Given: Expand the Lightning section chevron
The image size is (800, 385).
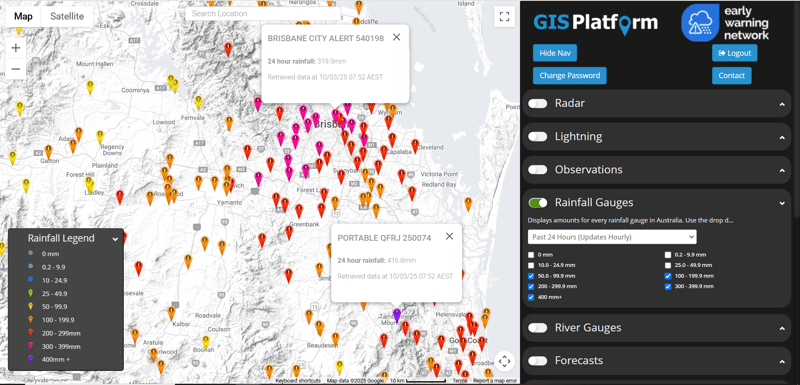Looking at the screenshot, I should point(782,137).
